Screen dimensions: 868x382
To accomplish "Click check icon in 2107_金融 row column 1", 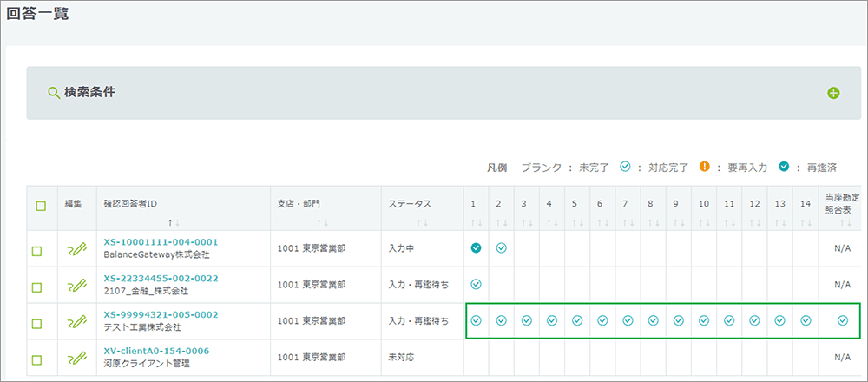I will point(476,284).
